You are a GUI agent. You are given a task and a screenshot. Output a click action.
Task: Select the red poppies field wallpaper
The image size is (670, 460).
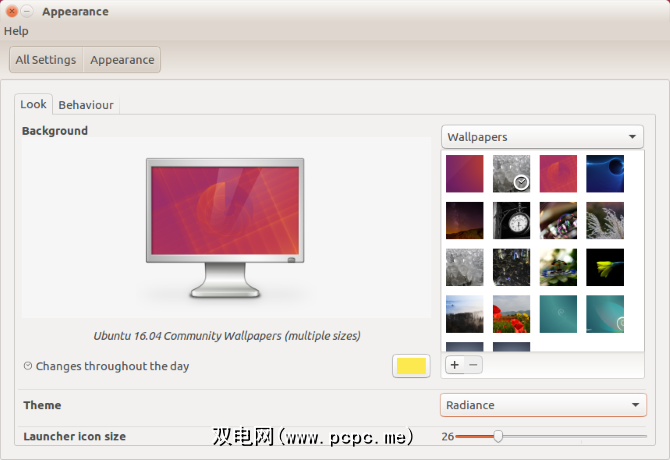(x=511, y=314)
